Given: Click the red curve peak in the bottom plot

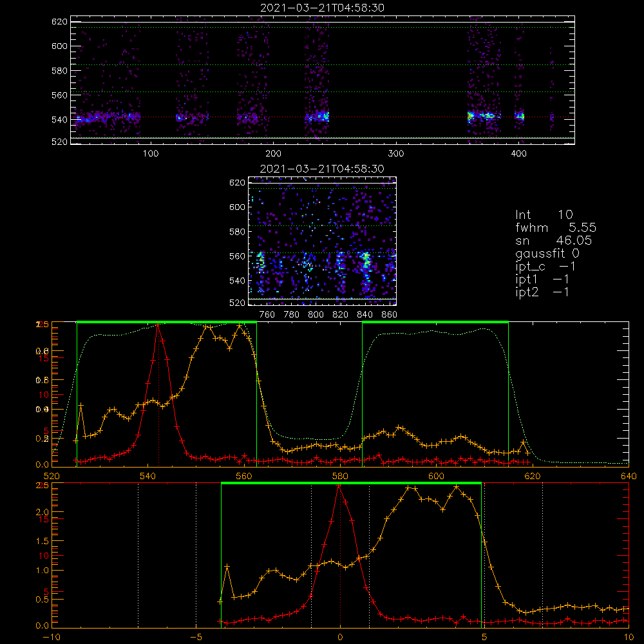Looking at the screenshot, I should tap(339, 486).
